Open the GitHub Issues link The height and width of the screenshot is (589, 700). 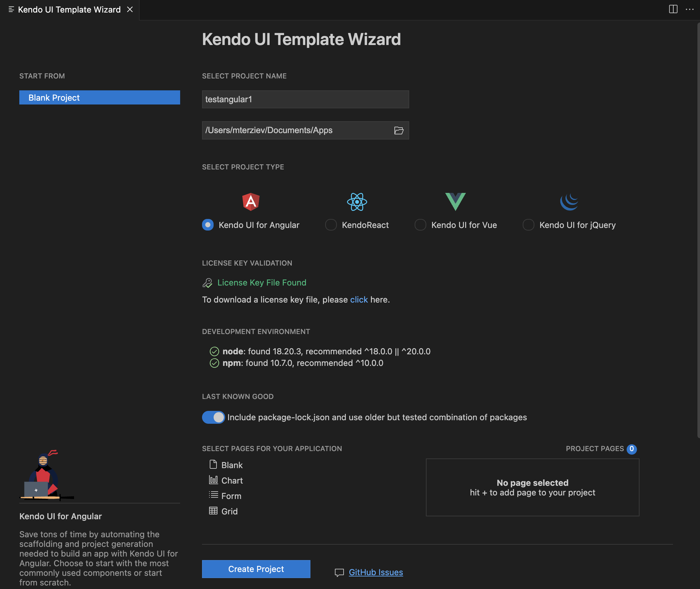375,572
